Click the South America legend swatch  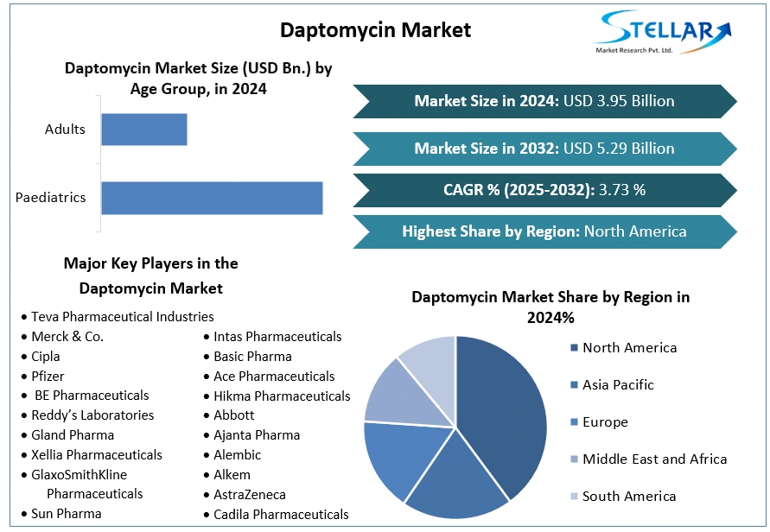click(574, 497)
